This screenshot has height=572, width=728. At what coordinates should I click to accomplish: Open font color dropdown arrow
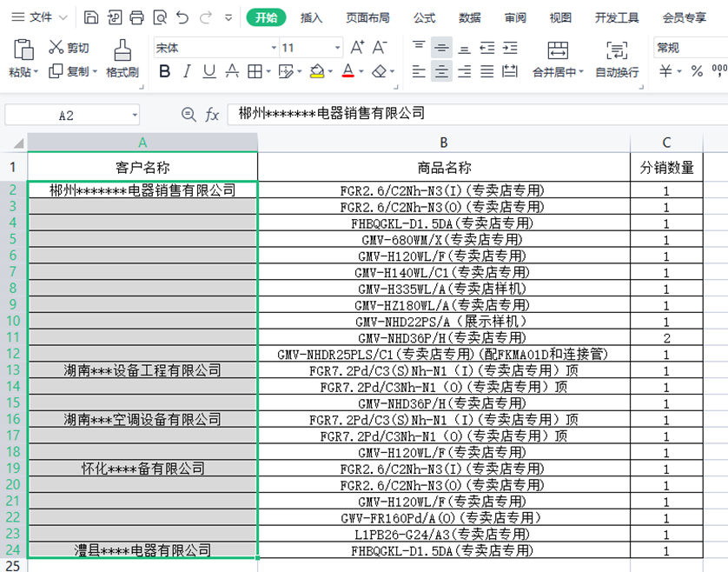[361, 72]
